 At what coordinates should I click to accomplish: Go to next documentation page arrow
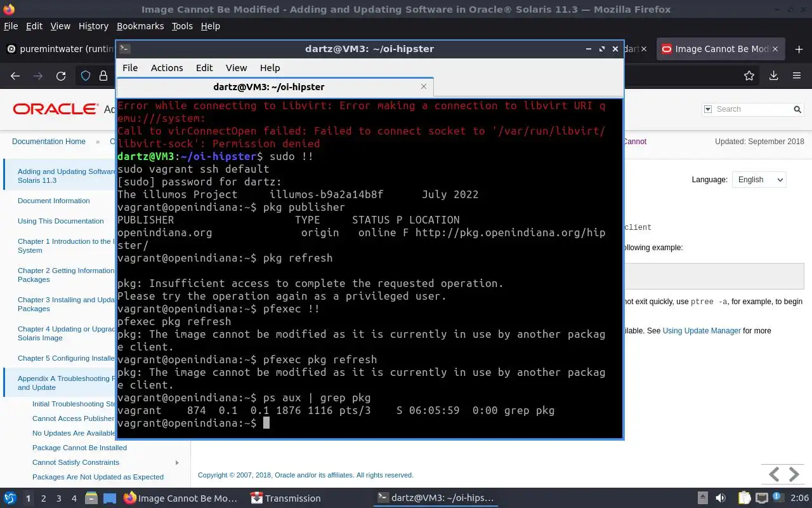(x=794, y=474)
